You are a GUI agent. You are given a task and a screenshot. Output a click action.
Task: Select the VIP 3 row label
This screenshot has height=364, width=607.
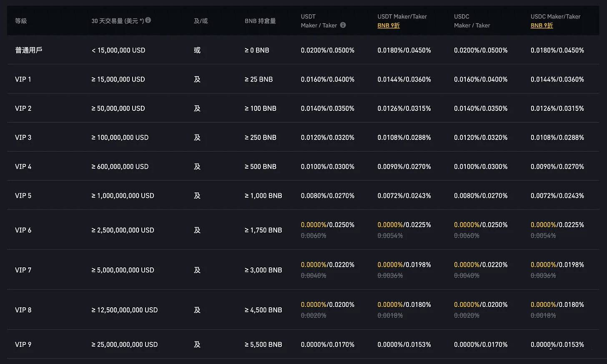(x=23, y=137)
